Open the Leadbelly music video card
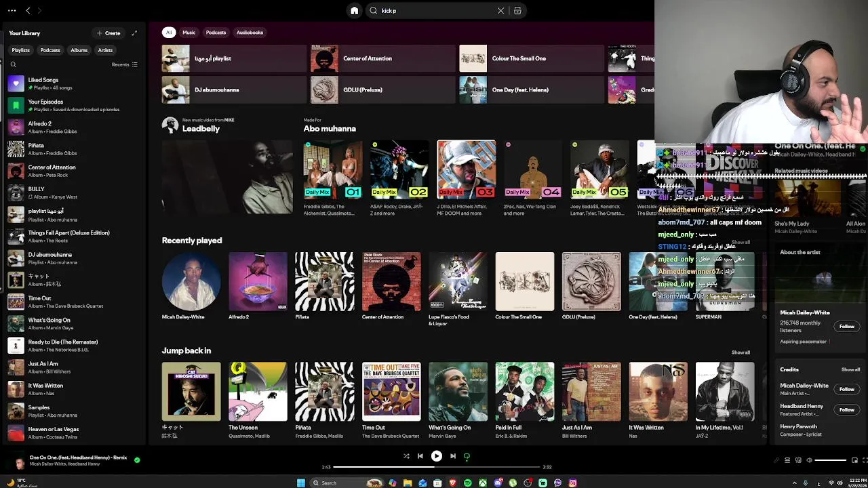 pyautogui.click(x=227, y=177)
